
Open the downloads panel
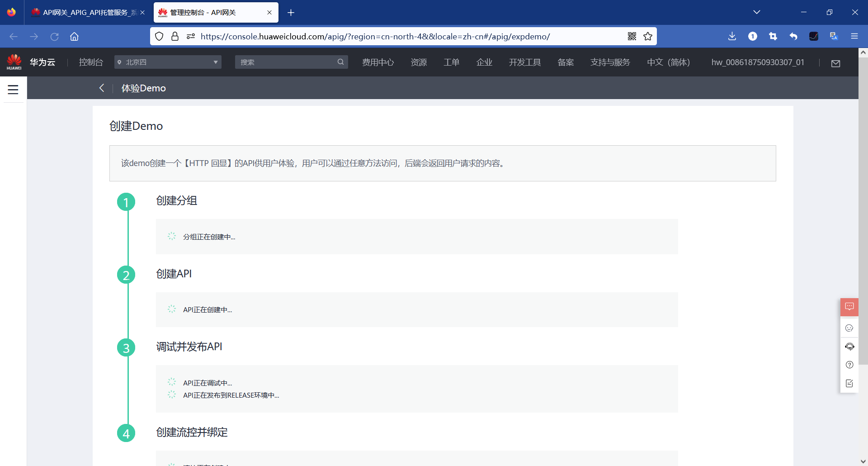pos(732,37)
